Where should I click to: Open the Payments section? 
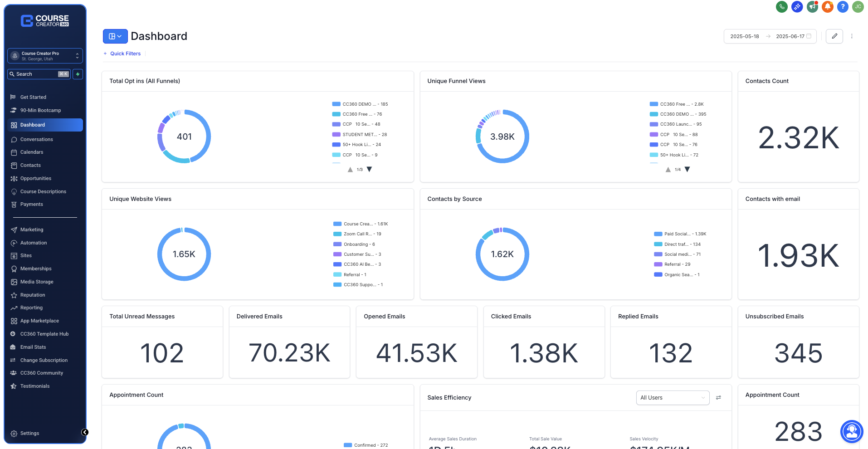tap(31, 204)
